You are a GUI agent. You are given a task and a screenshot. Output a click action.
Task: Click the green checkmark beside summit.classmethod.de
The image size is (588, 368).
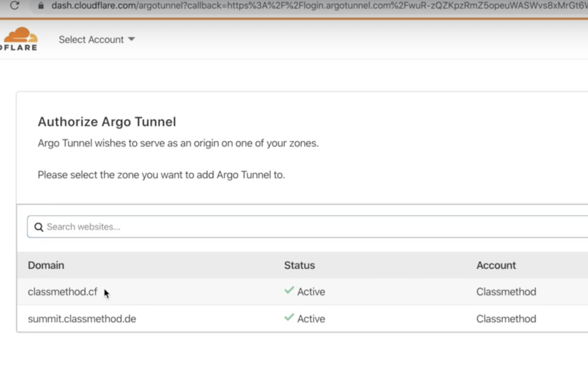[288, 317]
